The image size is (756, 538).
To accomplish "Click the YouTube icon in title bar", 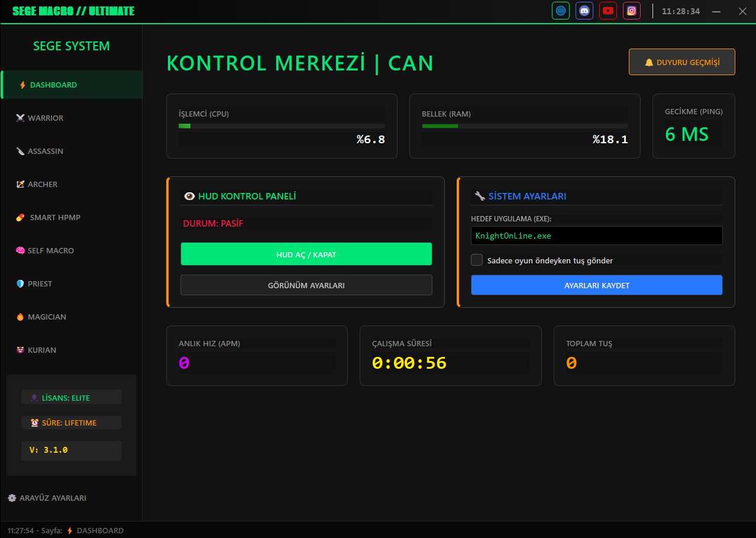I will tap(608, 11).
